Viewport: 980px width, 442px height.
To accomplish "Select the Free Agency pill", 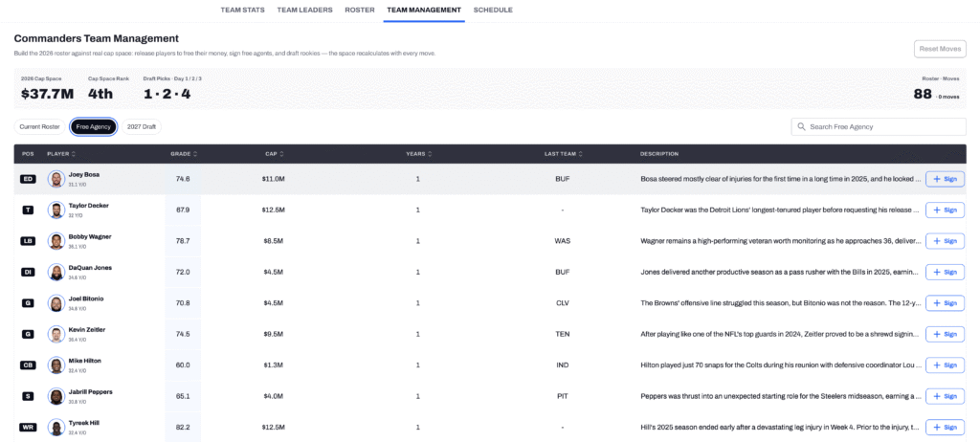I will point(93,127).
